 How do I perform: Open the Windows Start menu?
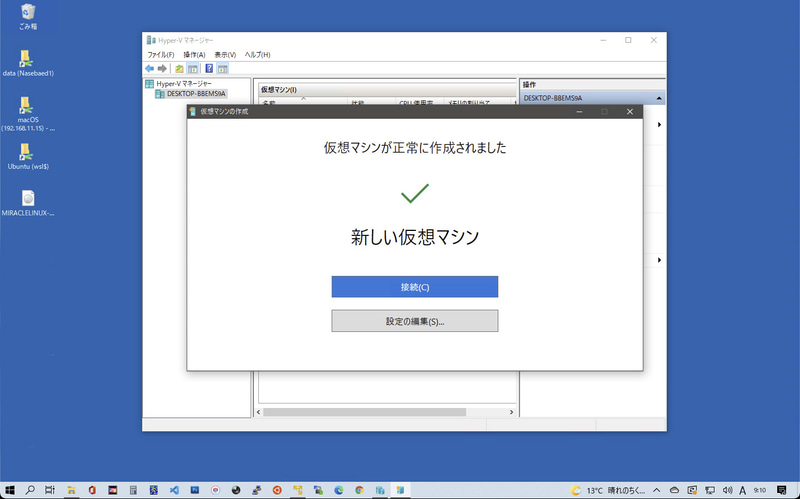click(x=10, y=490)
